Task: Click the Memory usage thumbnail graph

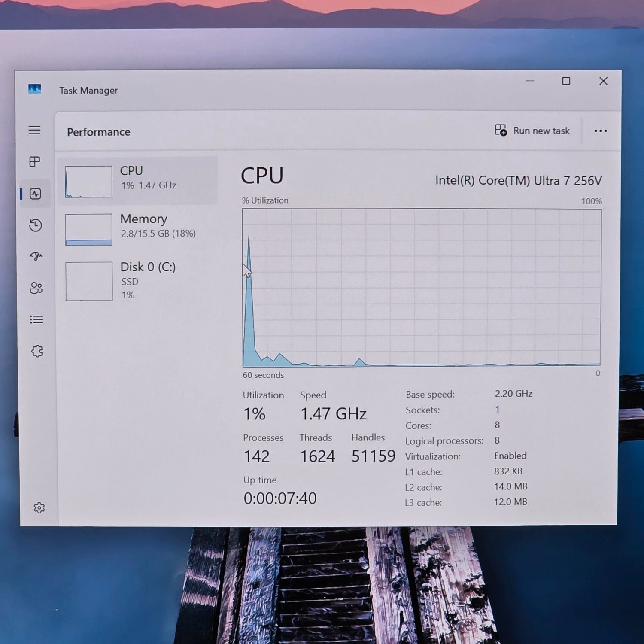Action: click(89, 230)
